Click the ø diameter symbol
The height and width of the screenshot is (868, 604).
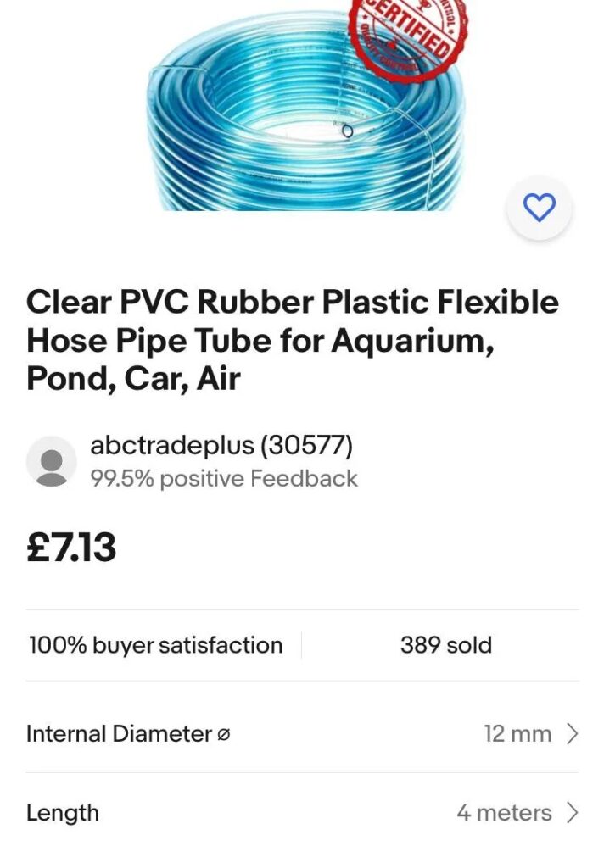pos(223,735)
